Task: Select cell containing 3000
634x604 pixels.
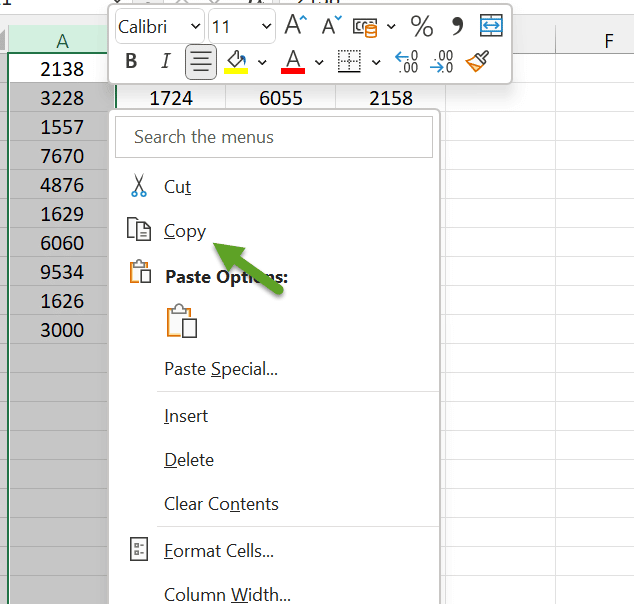Action: click(x=58, y=330)
